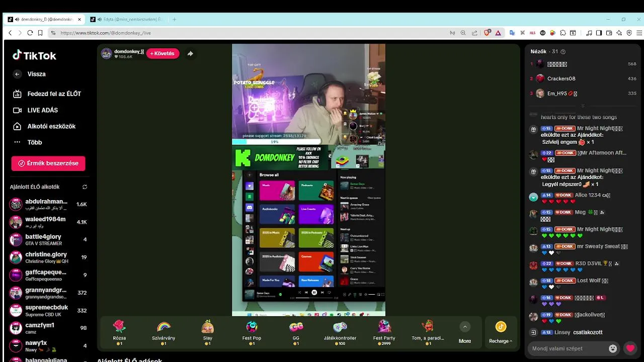Open grannyandgr... live stream
Viewport: 644px width, 362px height.
[48, 293]
